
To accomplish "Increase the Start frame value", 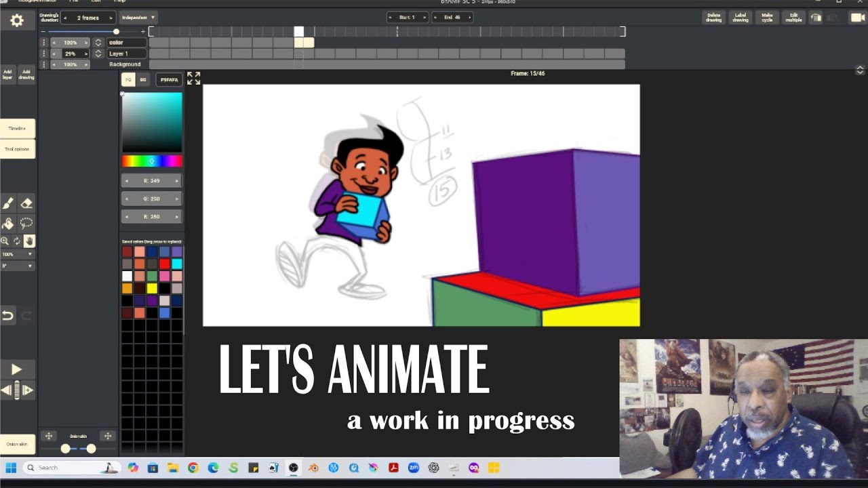I will tap(424, 18).
